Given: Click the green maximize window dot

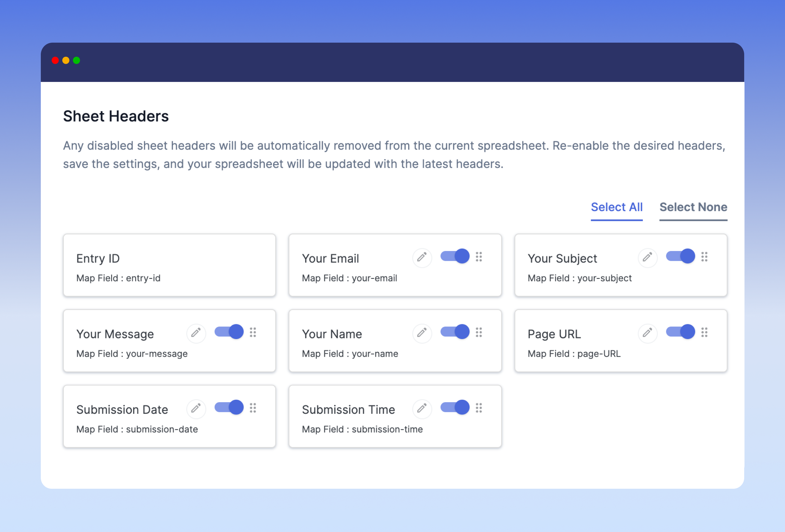Looking at the screenshot, I should (x=77, y=60).
